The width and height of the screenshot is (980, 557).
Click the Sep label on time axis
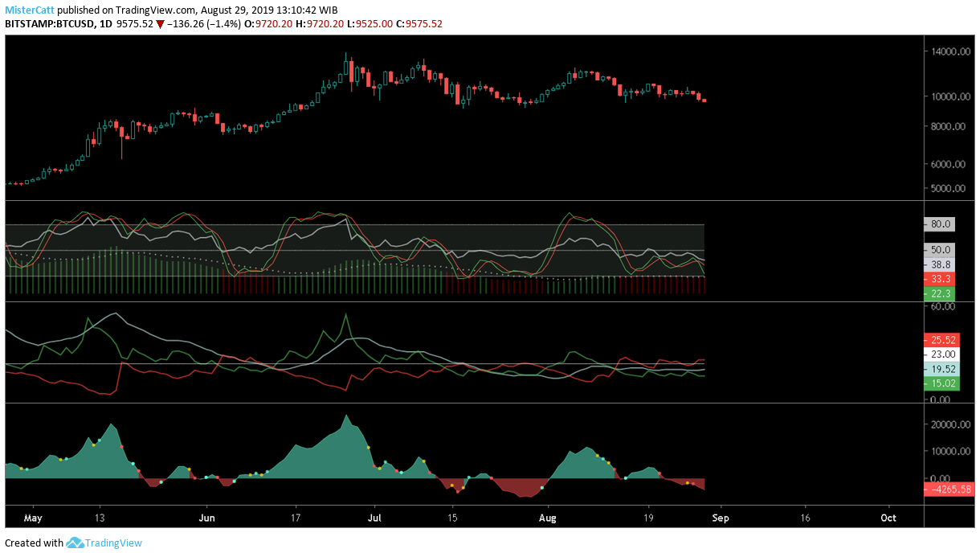pyautogui.click(x=721, y=518)
